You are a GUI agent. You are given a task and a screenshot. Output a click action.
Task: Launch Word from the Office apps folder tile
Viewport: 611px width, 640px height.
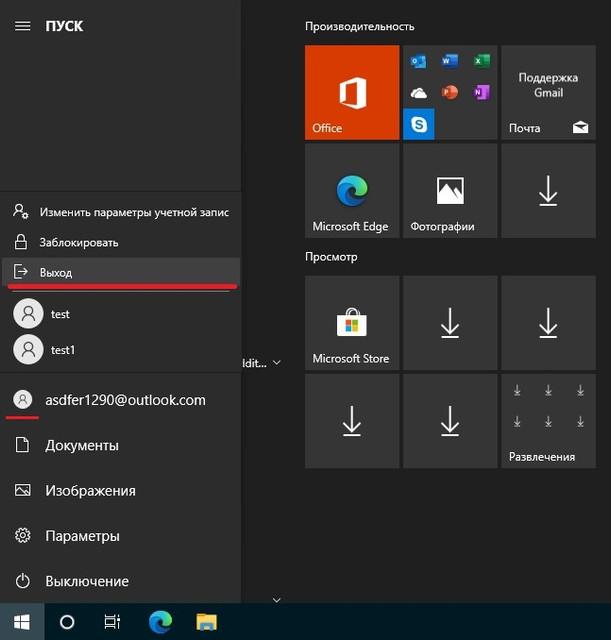pos(450,61)
